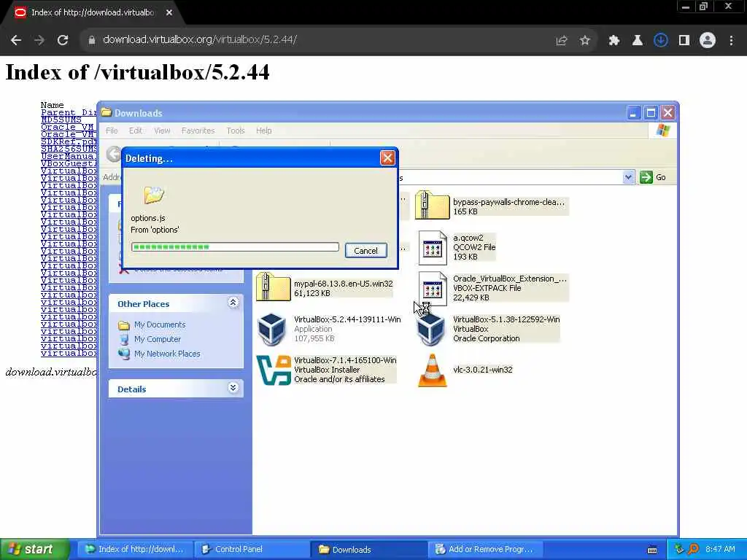Close the Deleting dialog with its X

tap(387, 157)
